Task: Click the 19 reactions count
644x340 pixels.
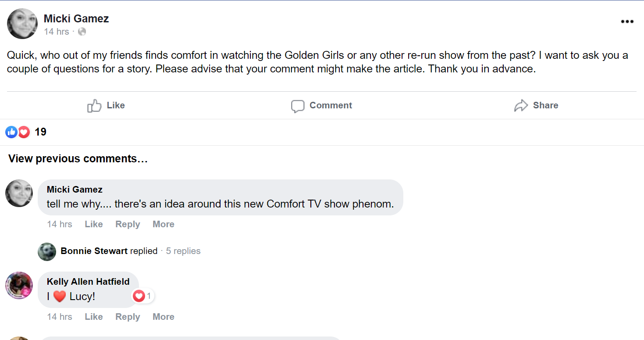Action: pos(40,132)
